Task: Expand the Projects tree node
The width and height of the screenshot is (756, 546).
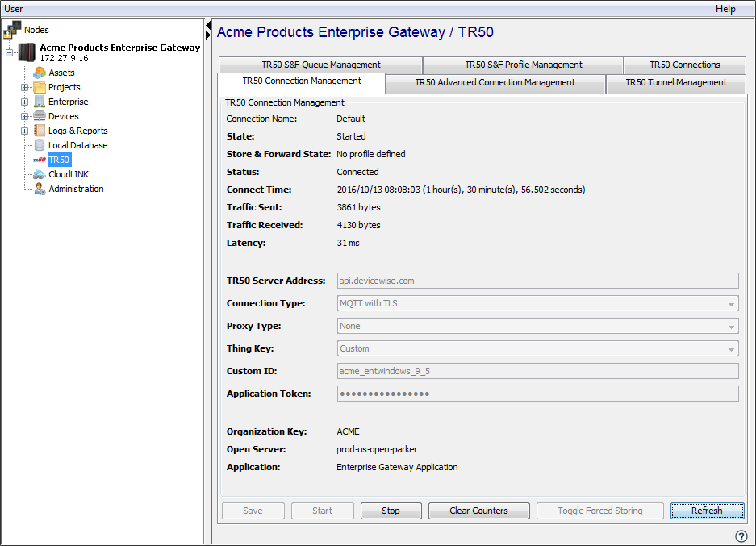Action: (x=24, y=87)
